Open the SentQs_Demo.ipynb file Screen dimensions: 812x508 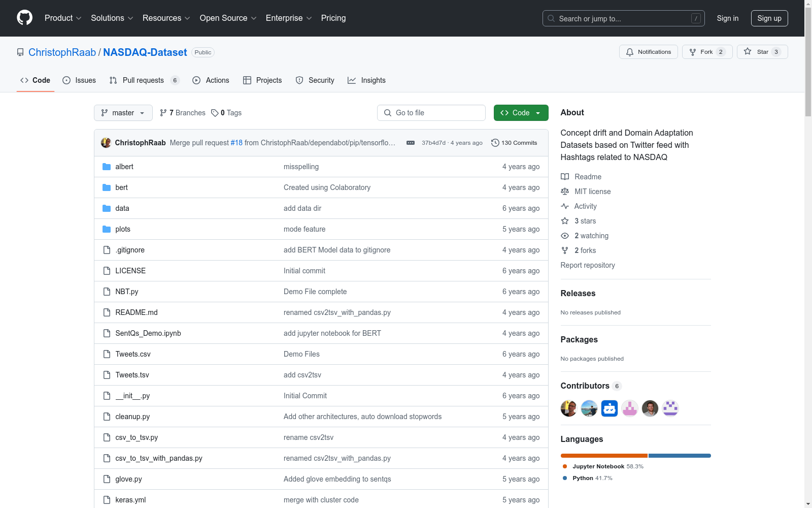pyautogui.click(x=148, y=333)
